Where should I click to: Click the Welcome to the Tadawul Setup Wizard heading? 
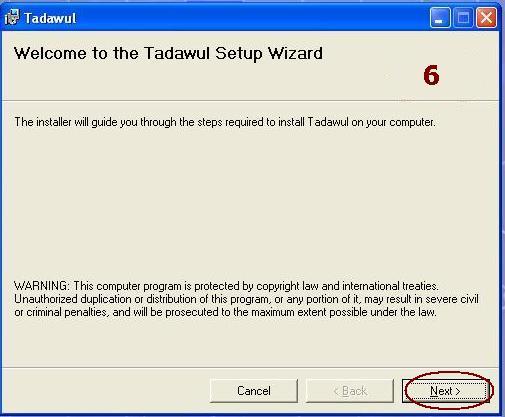(168, 53)
